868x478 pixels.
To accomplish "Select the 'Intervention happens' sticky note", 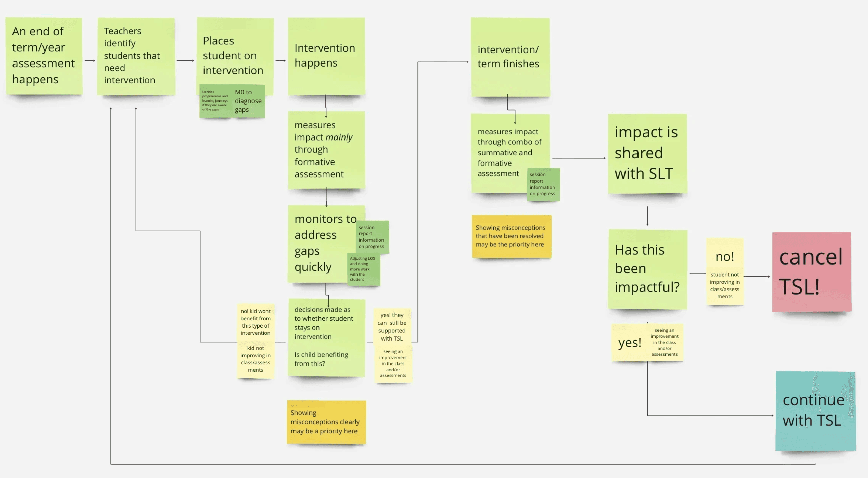I will (x=326, y=56).
